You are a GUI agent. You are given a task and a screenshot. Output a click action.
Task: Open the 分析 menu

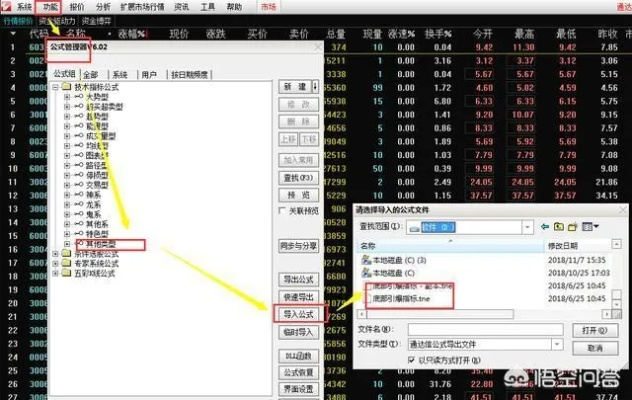tap(103, 7)
